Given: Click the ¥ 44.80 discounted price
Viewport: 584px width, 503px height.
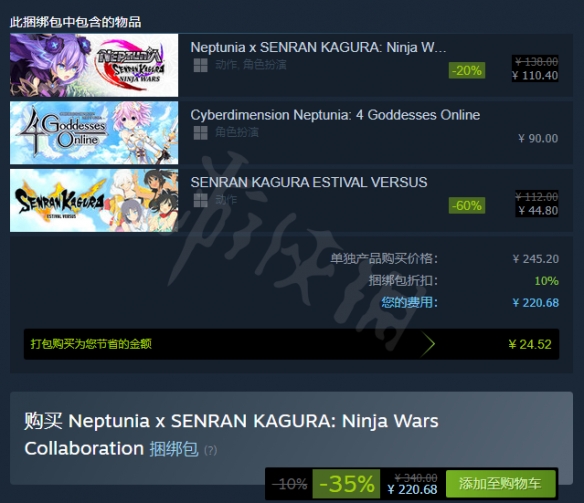Looking at the screenshot, I should [538, 211].
